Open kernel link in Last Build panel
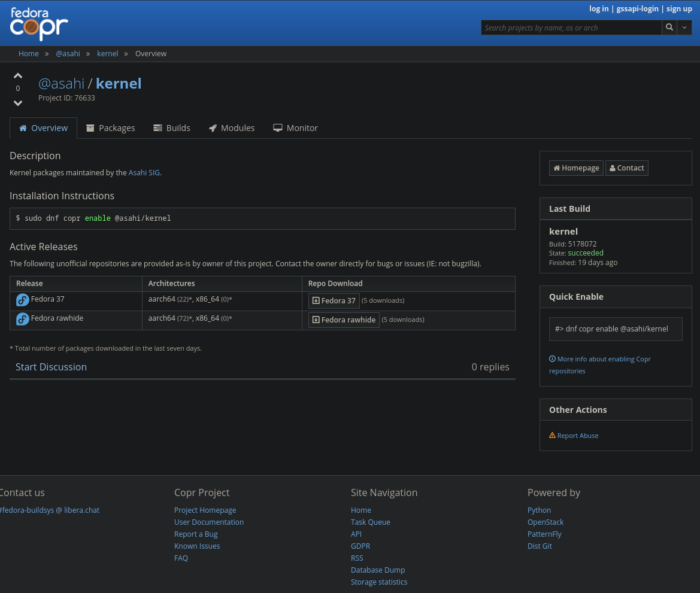Screen dimensions: 700x593 563,231
